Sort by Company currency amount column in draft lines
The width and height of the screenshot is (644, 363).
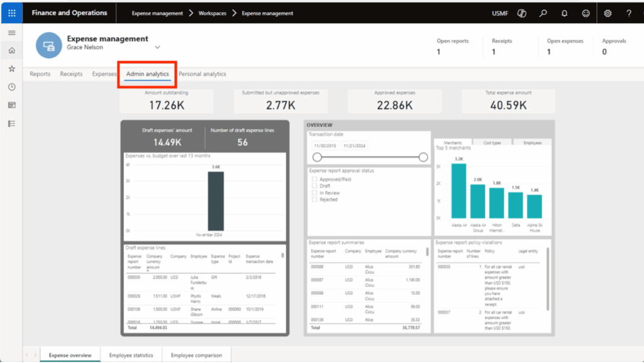click(155, 262)
